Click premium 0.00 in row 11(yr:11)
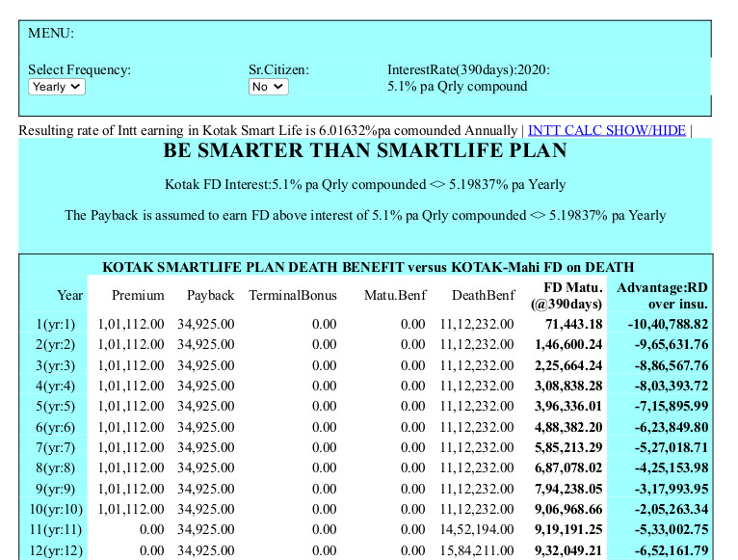 click(x=151, y=530)
